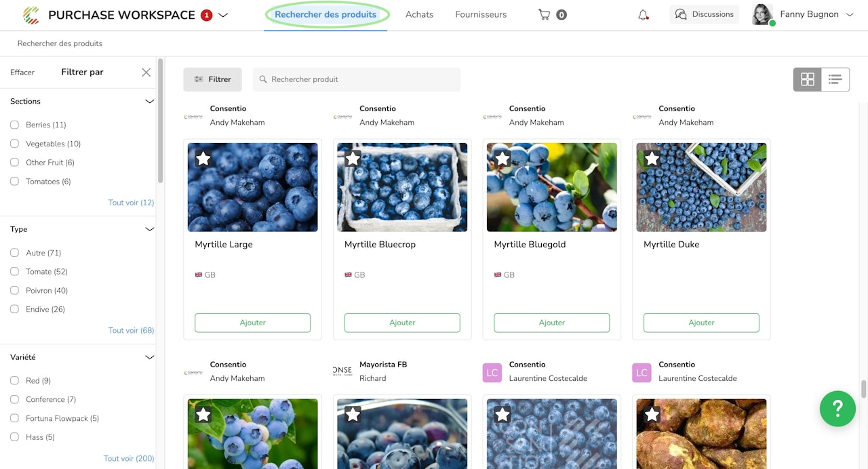Check the Red (9) variety filter
This screenshot has width=868, height=469.
click(x=14, y=381)
